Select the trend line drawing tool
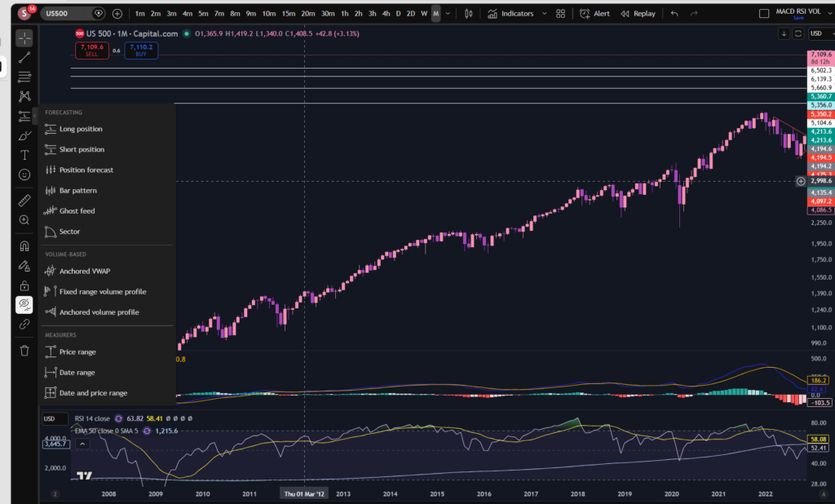This screenshot has width=835, height=504. click(x=24, y=57)
